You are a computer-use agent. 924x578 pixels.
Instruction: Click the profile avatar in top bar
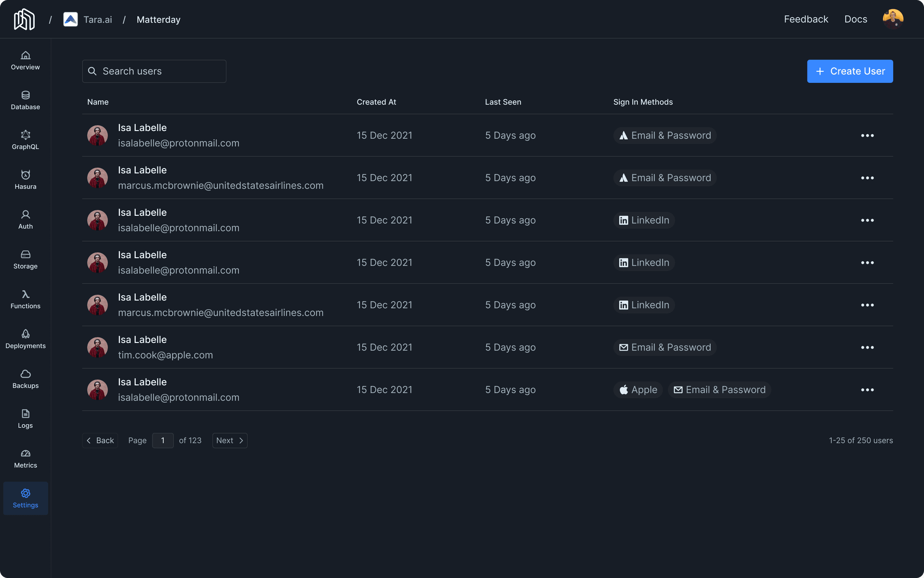tap(893, 19)
